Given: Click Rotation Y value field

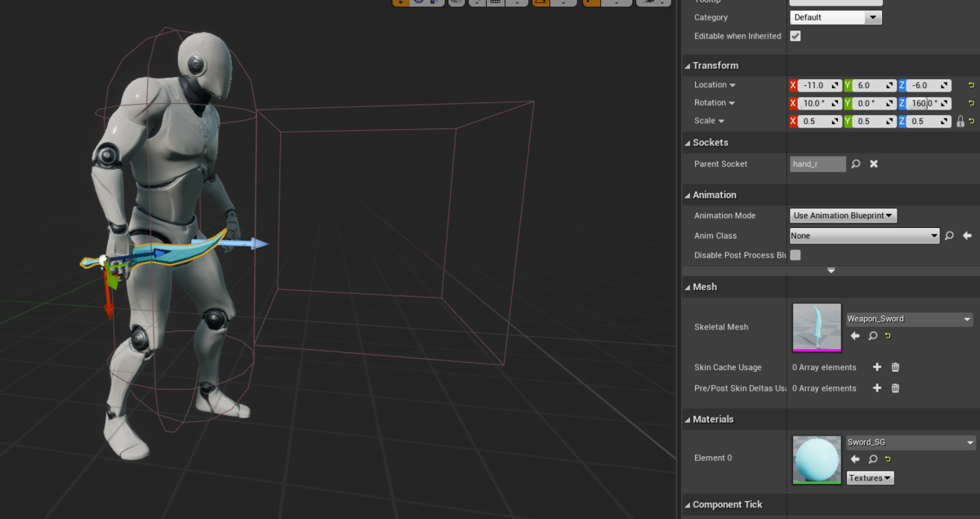Looking at the screenshot, I should click(x=874, y=103).
